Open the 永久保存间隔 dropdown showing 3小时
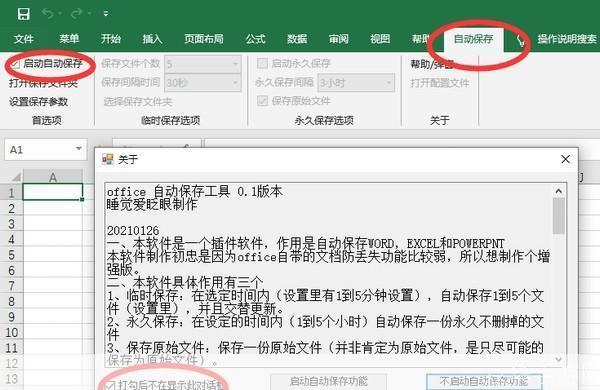600x390 pixels. pos(356,83)
